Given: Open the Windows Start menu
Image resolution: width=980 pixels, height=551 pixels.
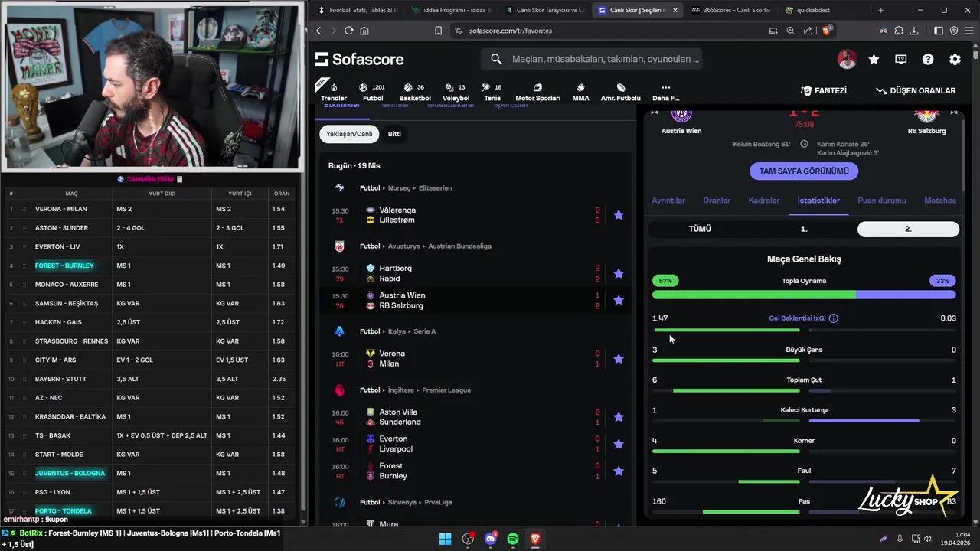Looking at the screenshot, I should point(445,539).
